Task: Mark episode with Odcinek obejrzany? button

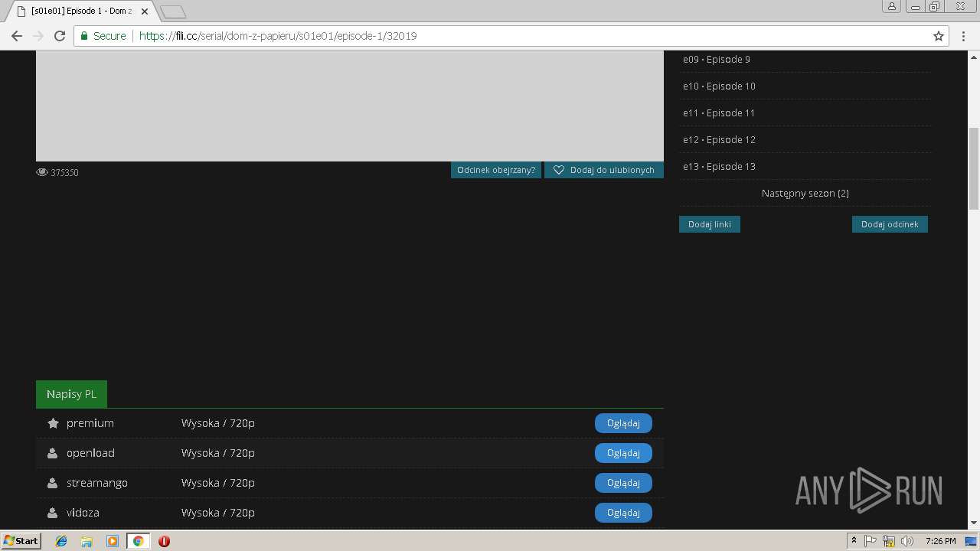Action: 496,170
